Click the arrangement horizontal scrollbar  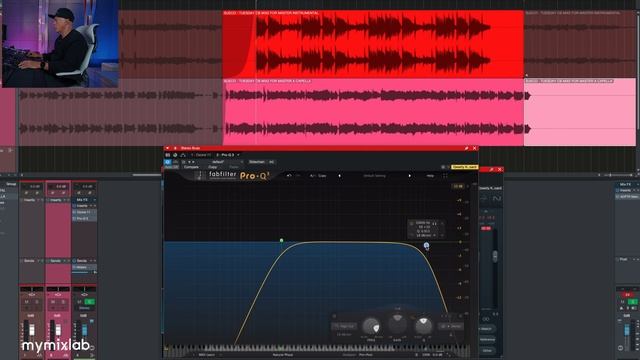click(147, 175)
